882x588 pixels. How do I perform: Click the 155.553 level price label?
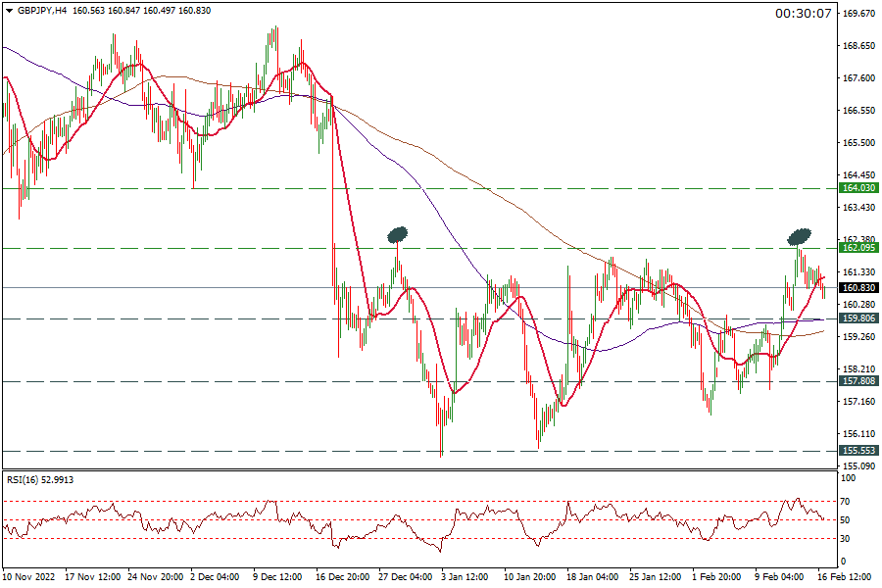click(x=858, y=451)
